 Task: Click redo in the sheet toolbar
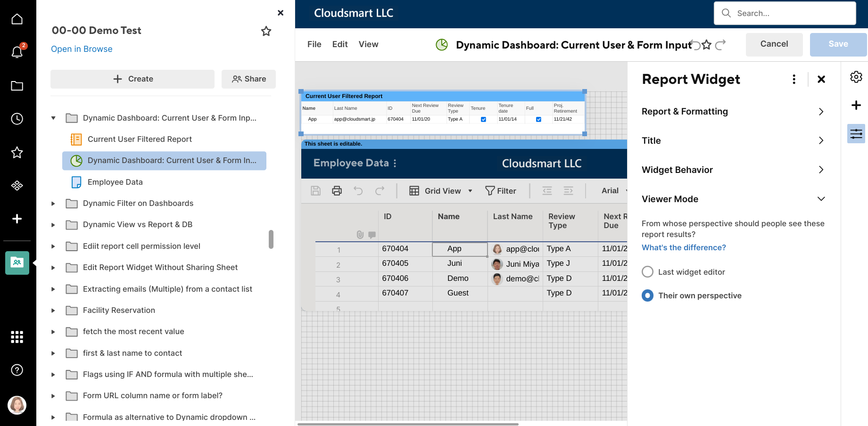[380, 191]
